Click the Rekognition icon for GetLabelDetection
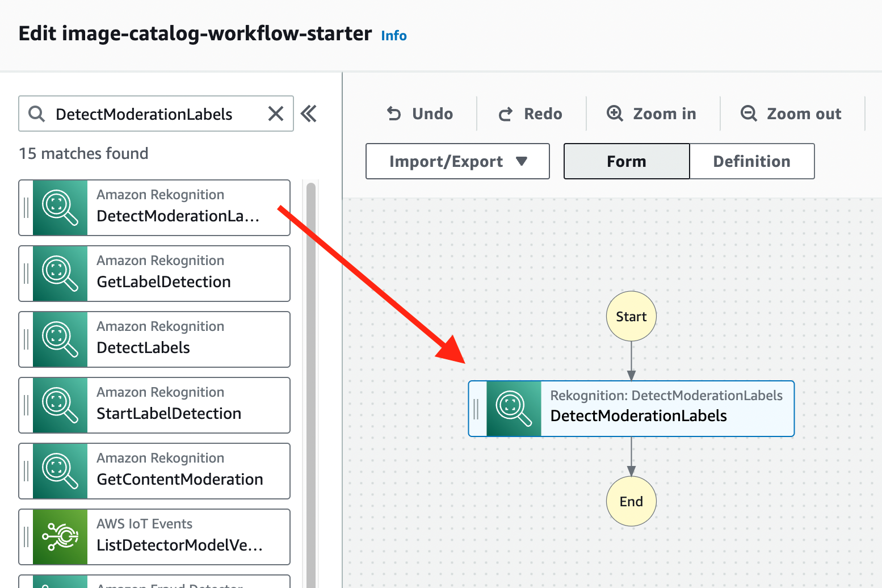This screenshot has width=882, height=588. click(60, 274)
